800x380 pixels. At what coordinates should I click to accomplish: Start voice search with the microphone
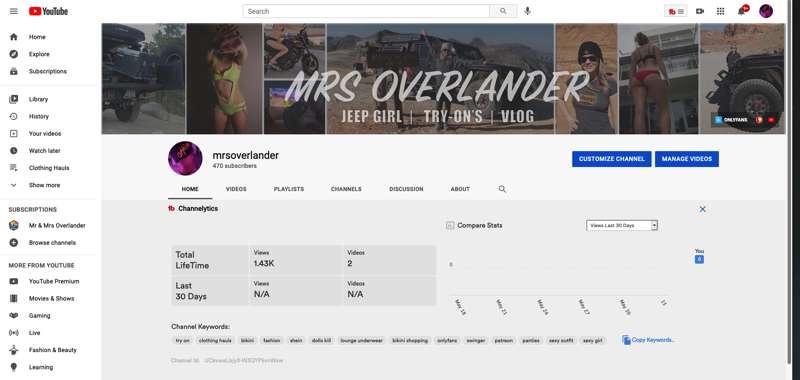(x=528, y=11)
